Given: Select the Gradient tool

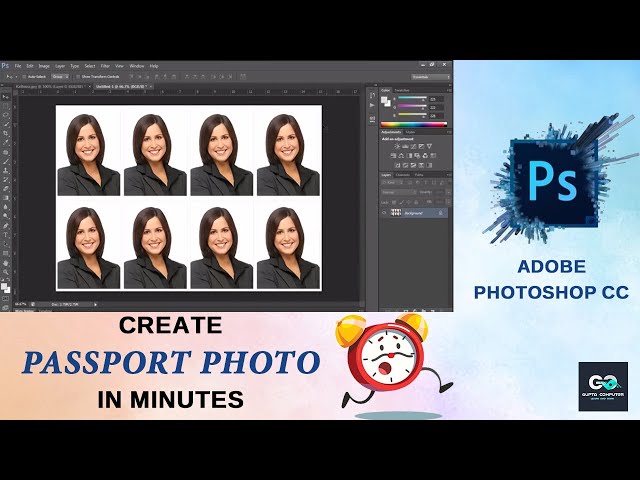Looking at the screenshot, I should [6, 198].
